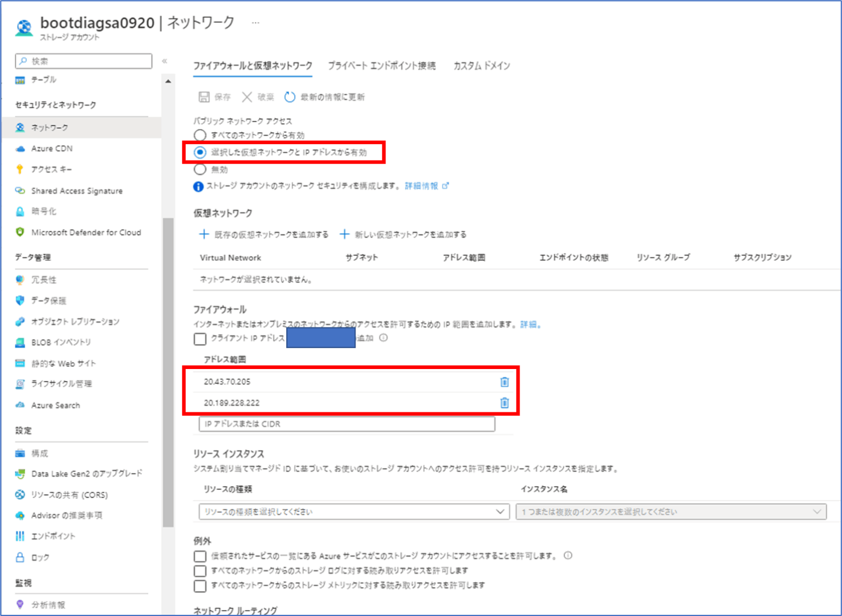Click the 冗長性 globe icon
The width and height of the screenshot is (842, 616).
tap(20, 279)
